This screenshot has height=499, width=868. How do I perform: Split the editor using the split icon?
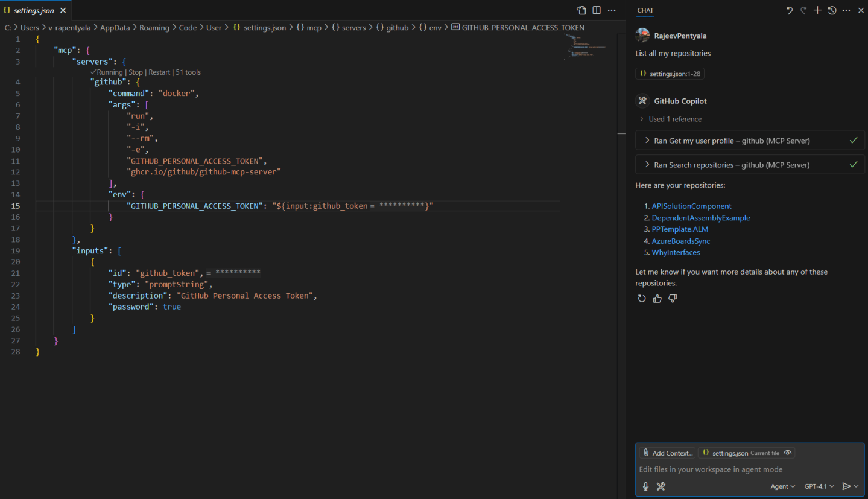point(596,10)
